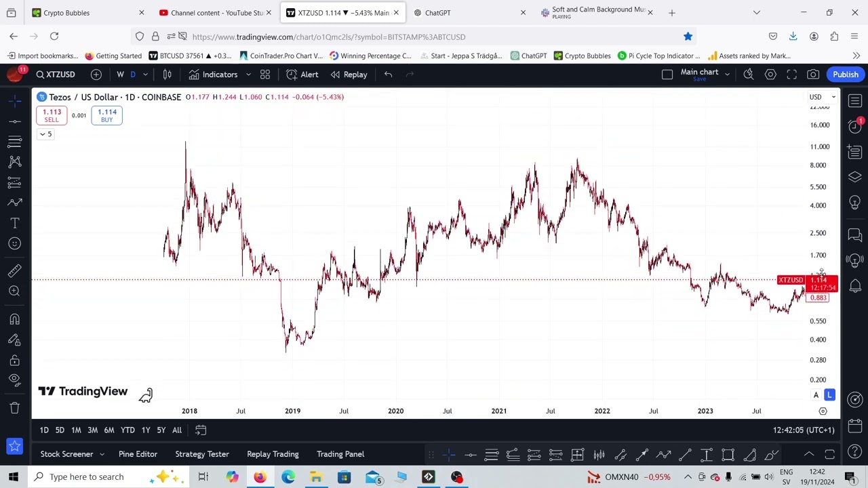Toggle log scale L button

[829, 395]
